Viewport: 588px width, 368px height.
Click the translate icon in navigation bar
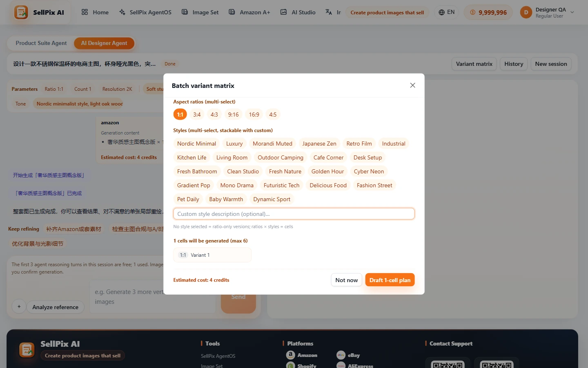[329, 12]
